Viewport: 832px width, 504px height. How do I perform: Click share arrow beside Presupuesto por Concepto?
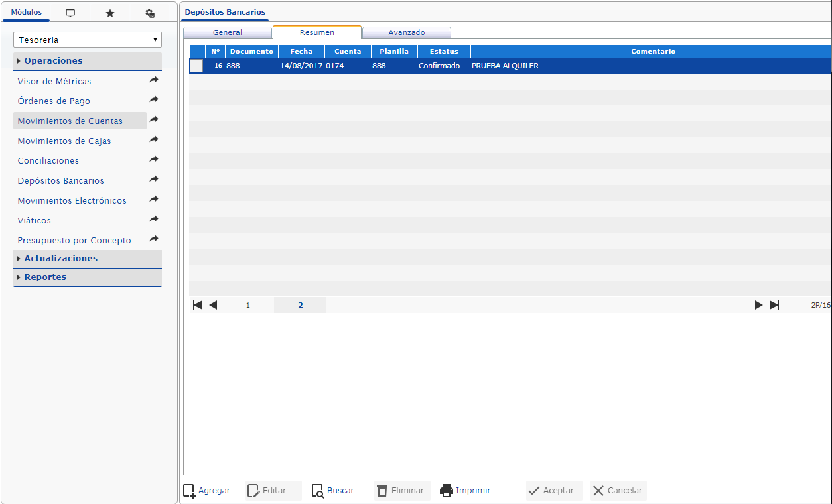pyautogui.click(x=154, y=239)
